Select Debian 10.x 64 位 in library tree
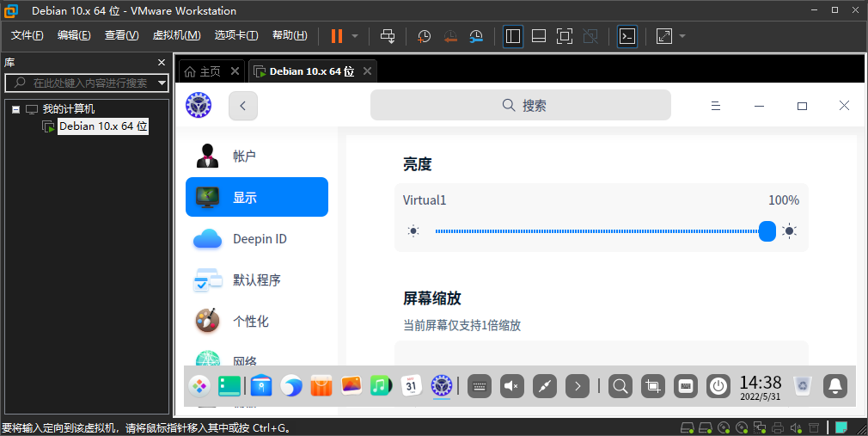868x436 pixels. (103, 126)
